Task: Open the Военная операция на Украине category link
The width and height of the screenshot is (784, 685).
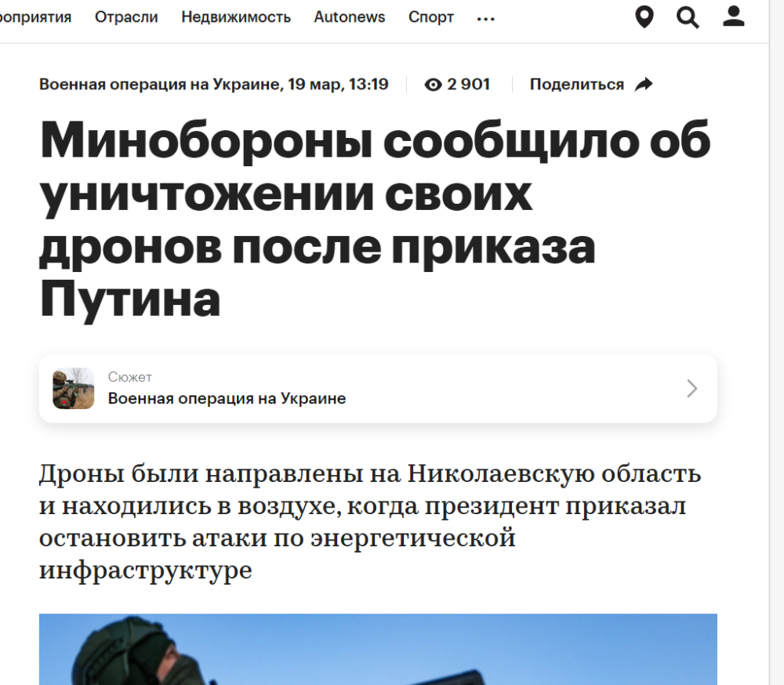Action: click(159, 84)
